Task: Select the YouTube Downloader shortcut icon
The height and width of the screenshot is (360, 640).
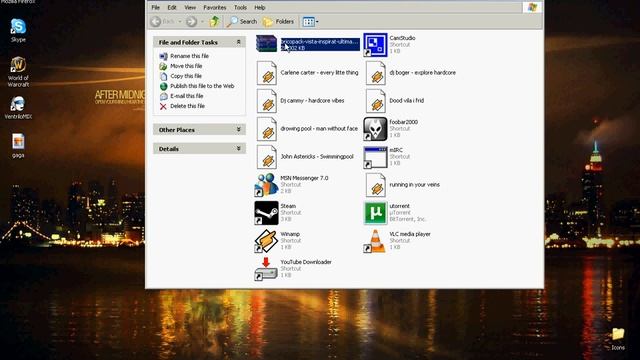Action: (266, 269)
